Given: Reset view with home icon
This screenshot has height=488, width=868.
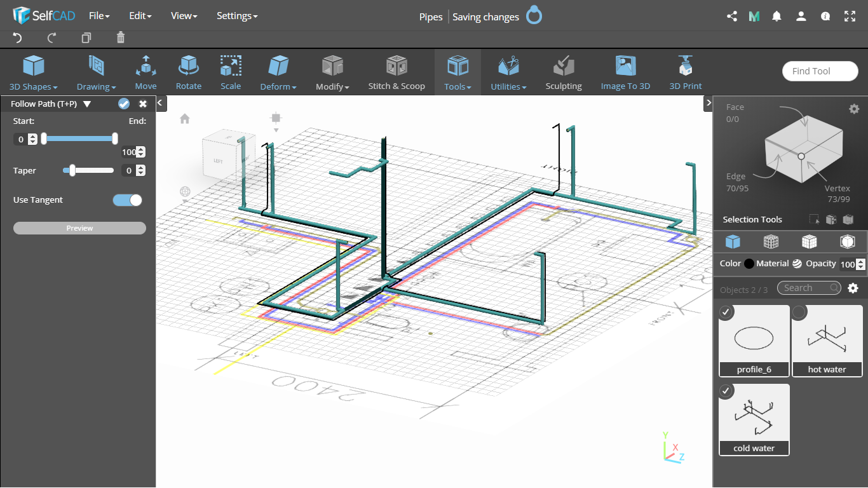Looking at the screenshot, I should (185, 119).
